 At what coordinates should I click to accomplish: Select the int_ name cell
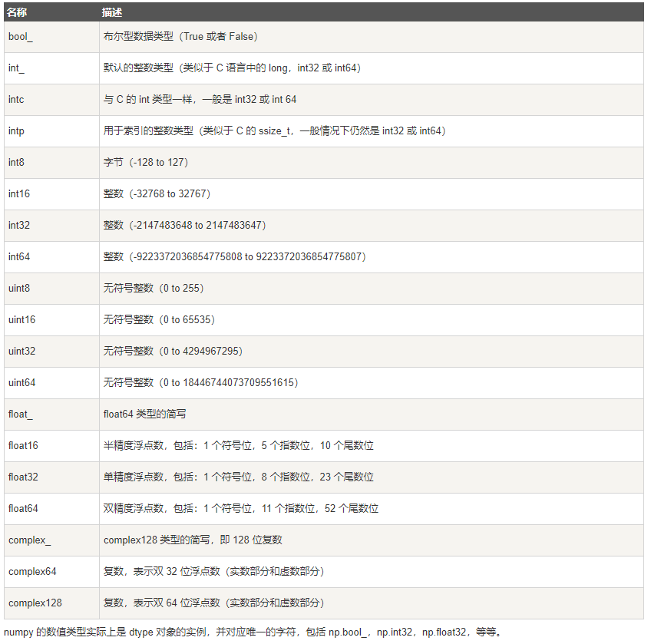51,68
